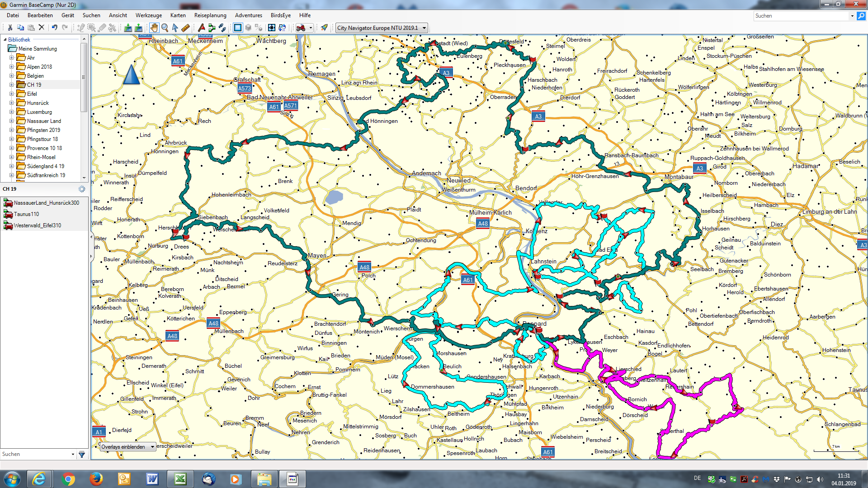Select the hand pan tool

tap(154, 28)
